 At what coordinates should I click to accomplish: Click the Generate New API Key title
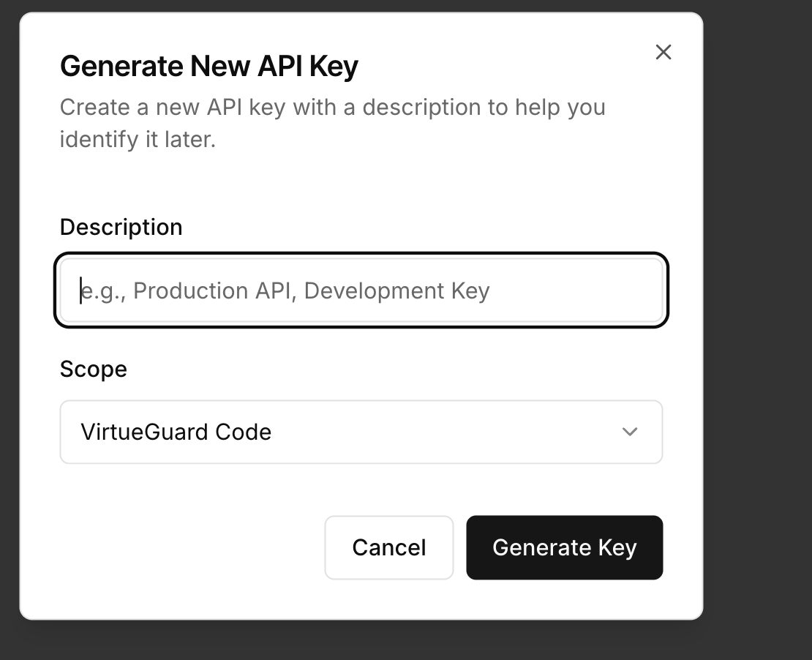(209, 65)
